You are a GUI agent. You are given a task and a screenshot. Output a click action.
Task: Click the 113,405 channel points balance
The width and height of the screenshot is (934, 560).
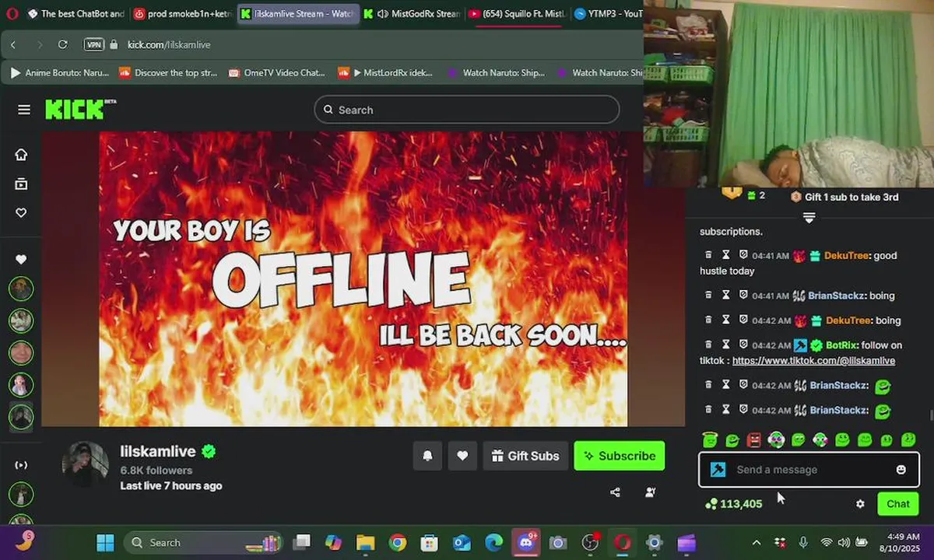pos(733,504)
